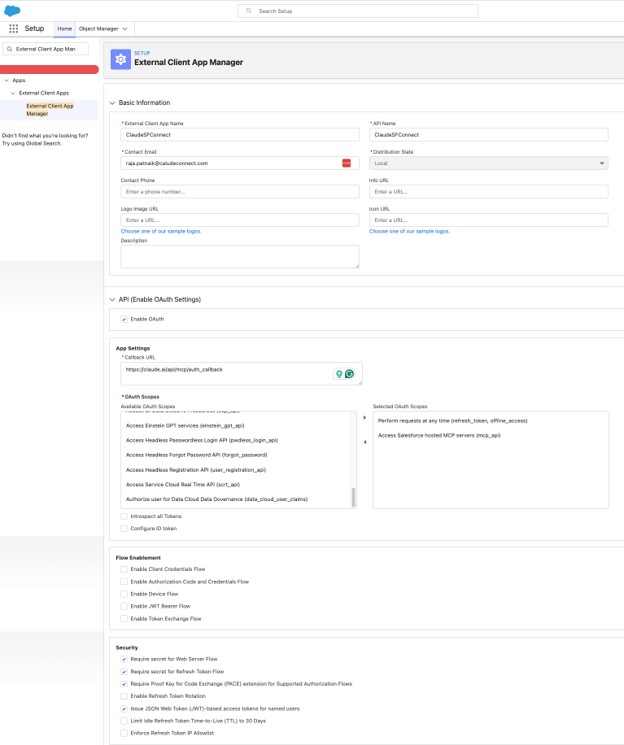Edit the External Client App Name field
The height and width of the screenshot is (745, 624).
coord(240,134)
